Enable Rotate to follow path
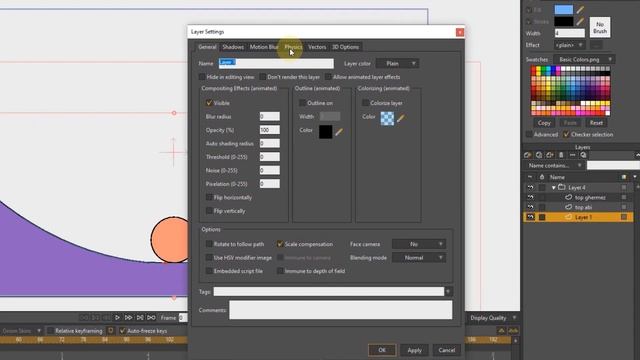640x360 pixels. click(x=209, y=244)
